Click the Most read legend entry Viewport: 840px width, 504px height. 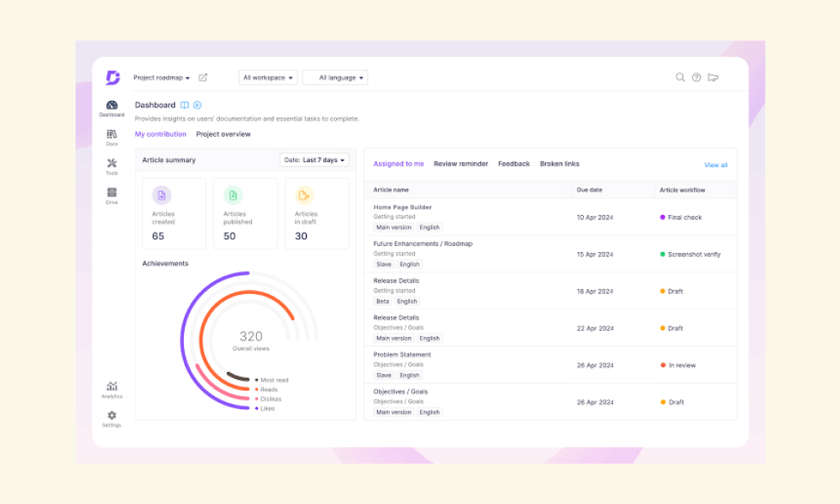(x=271, y=380)
